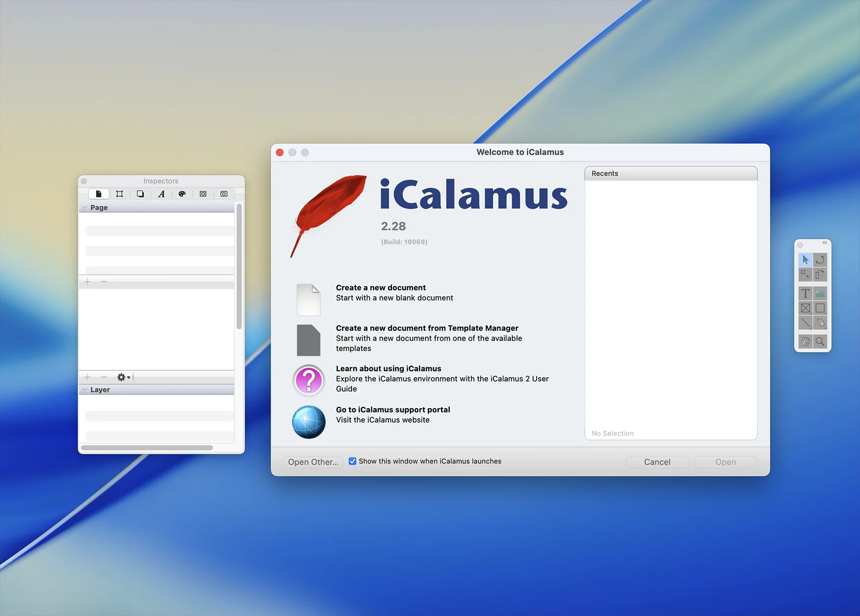Open the color palette inspector tab
Screen dimensions: 860x616
coord(182,194)
